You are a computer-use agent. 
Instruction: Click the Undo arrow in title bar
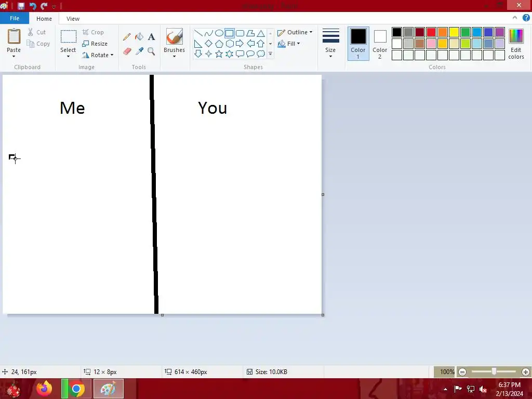click(x=33, y=6)
